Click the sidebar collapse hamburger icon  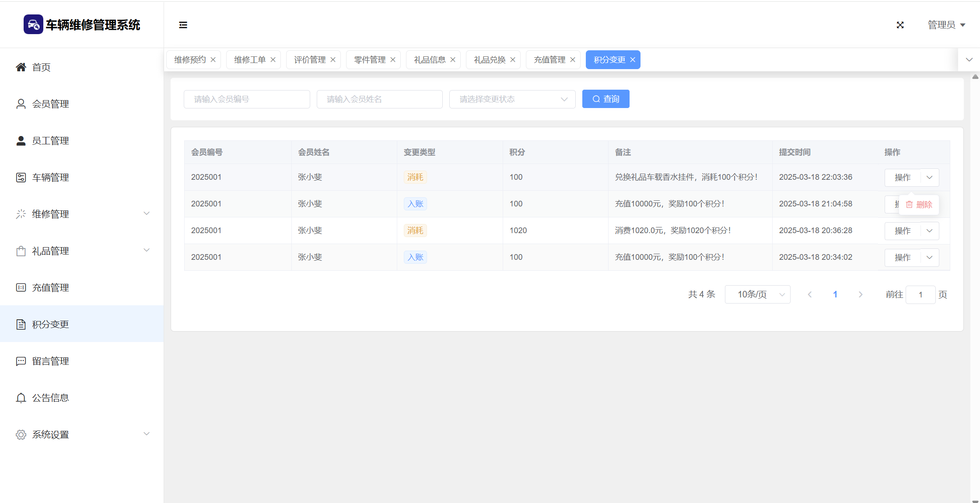(x=183, y=25)
